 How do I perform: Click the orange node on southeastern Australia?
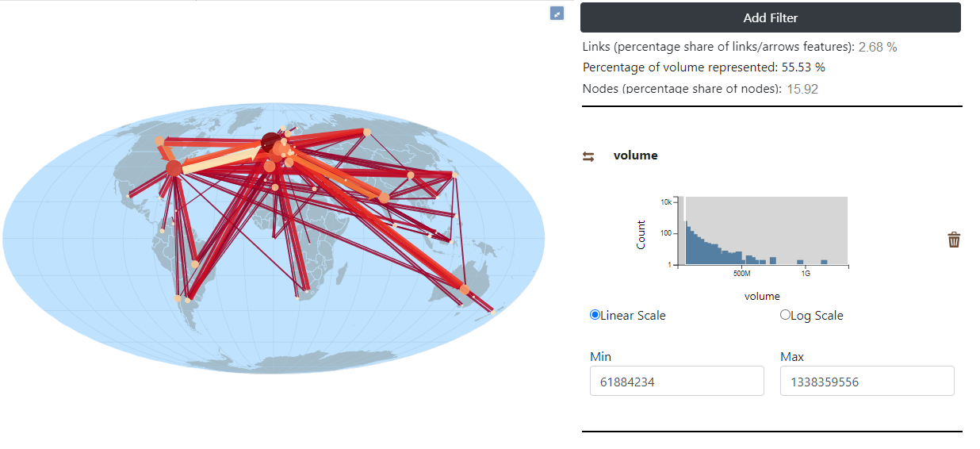pos(465,290)
